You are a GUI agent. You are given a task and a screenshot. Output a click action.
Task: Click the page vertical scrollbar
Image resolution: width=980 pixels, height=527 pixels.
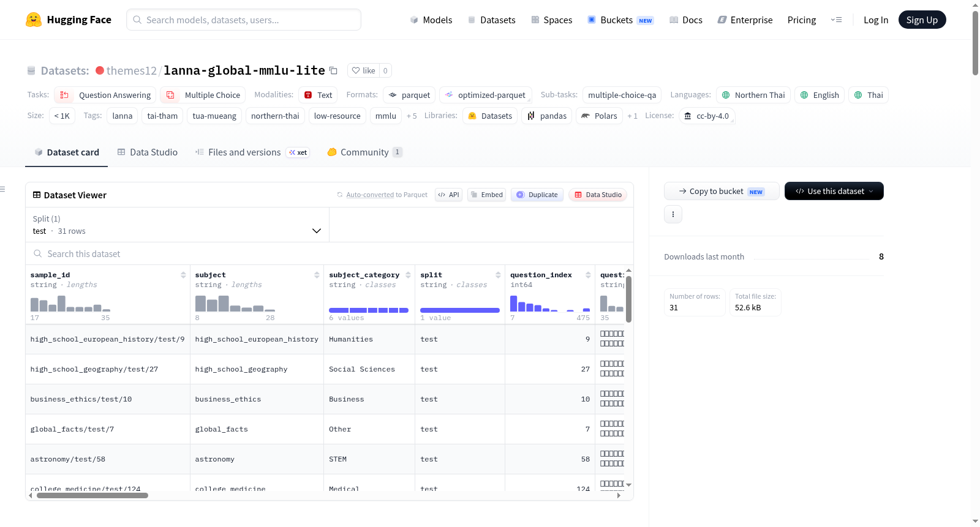point(975,43)
